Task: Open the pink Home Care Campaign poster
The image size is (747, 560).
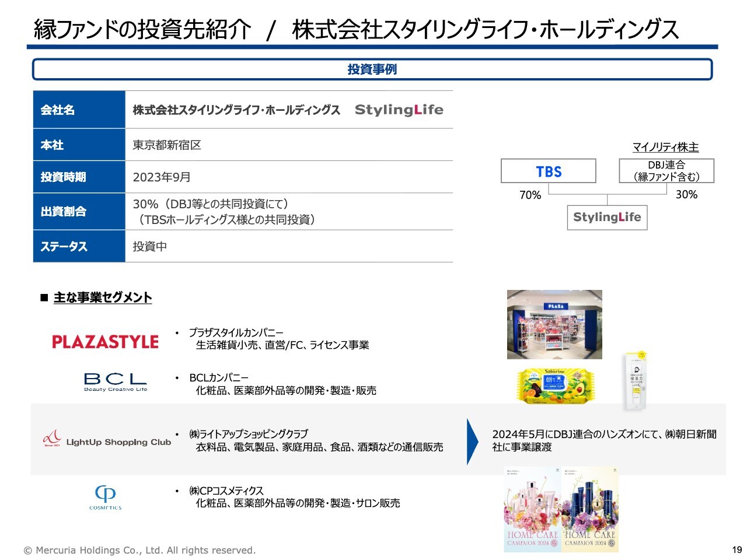Action: tap(532, 509)
